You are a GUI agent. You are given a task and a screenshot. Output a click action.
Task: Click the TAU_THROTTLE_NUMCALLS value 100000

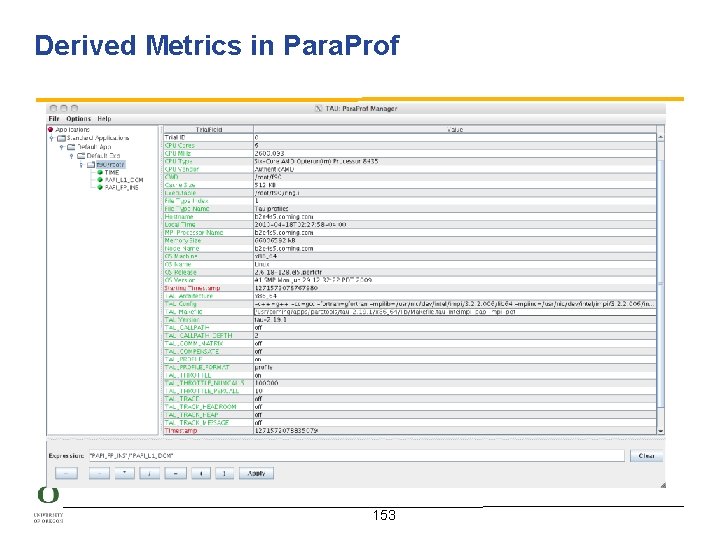click(455, 383)
